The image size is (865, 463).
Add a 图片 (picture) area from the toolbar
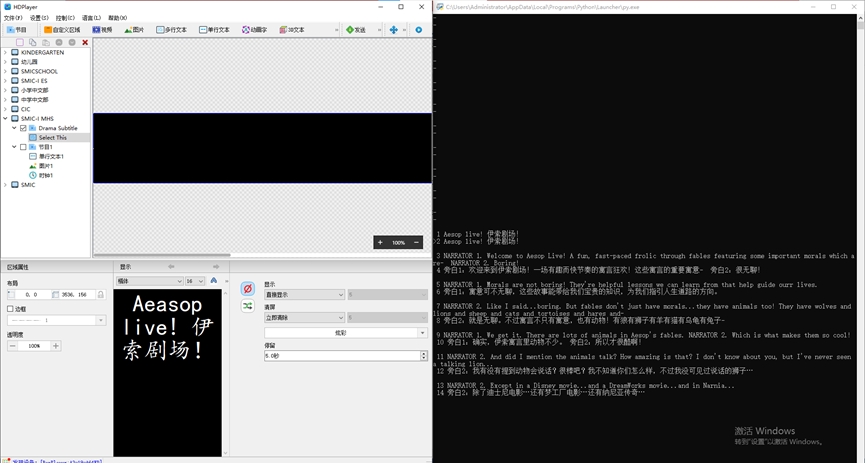click(x=134, y=30)
